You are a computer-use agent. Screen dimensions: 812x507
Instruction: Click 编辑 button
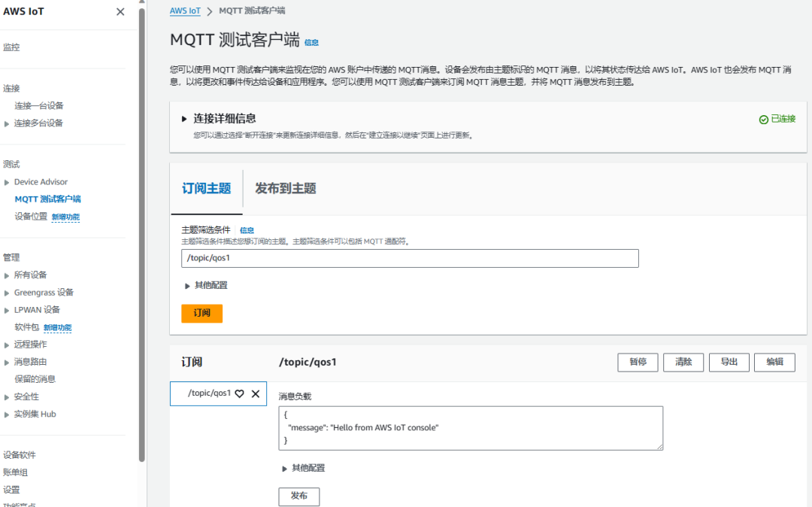(x=774, y=362)
